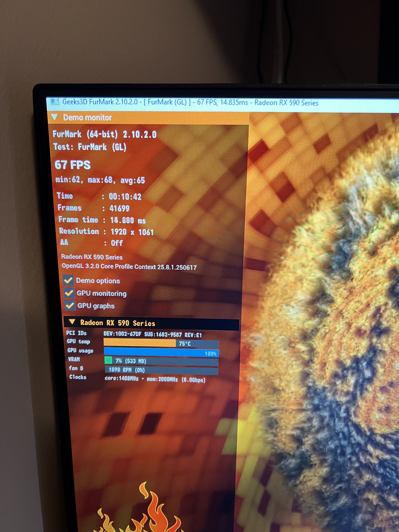399x532 pixels.
Task: Click the GPU usage 100% bar
Action: pos(161,352)
